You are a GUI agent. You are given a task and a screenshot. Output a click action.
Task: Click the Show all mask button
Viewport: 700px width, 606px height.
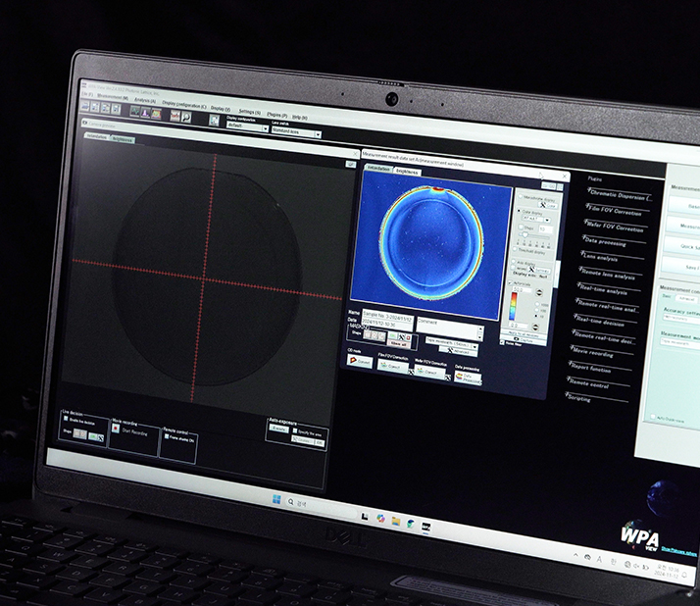[x=398, y=344]
